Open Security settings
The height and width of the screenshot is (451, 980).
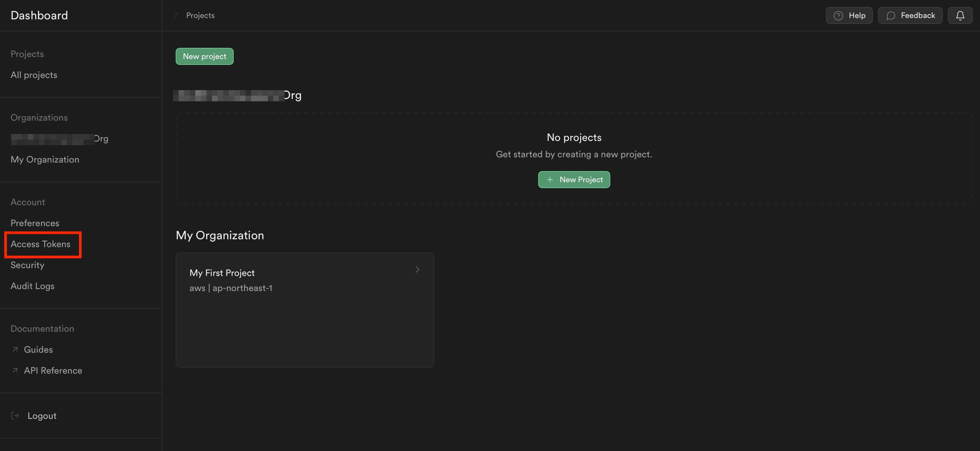28,265
